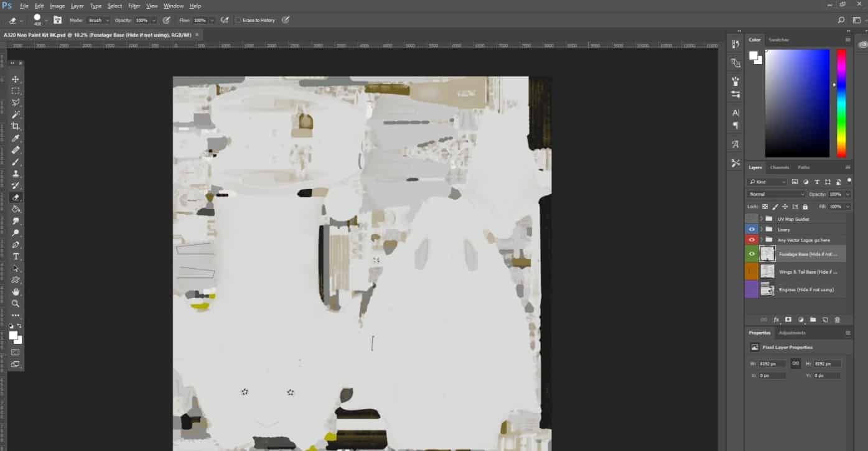
Task: Select the Engines layer thumbnail
Action: (767, 289)
